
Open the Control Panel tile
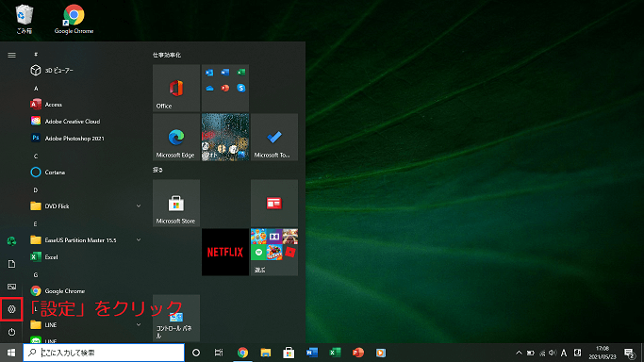click(x=176, y=318)
